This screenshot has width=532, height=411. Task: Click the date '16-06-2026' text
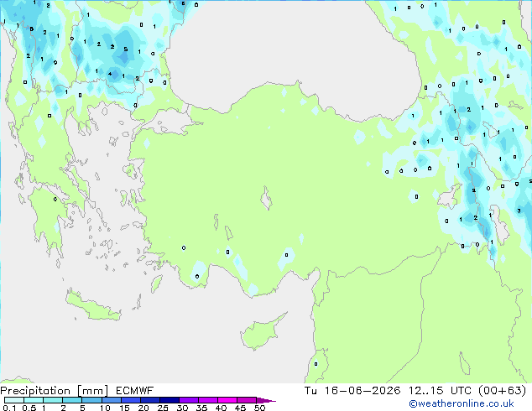click(362, 391)
